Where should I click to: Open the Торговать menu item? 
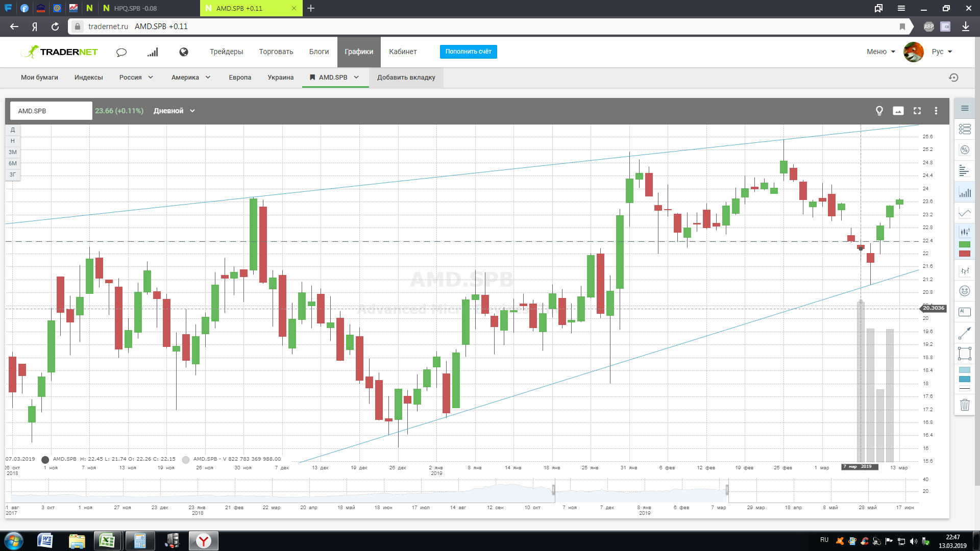click(x=276, y=52)
